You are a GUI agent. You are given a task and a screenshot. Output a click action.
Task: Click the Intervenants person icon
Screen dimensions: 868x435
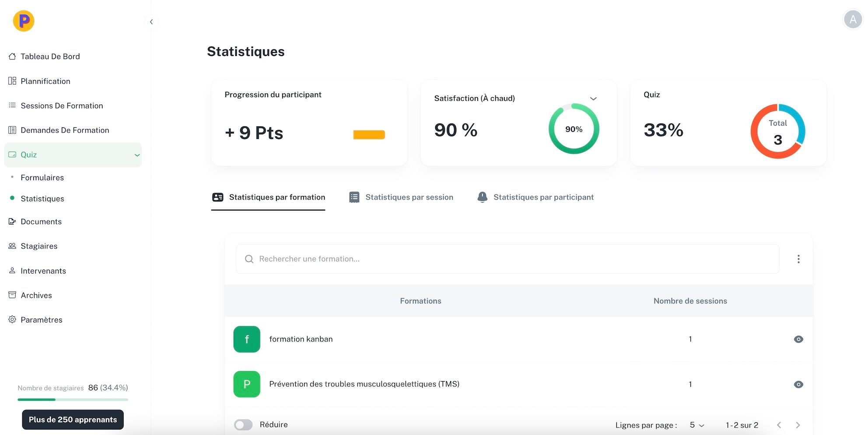(12, 270)
